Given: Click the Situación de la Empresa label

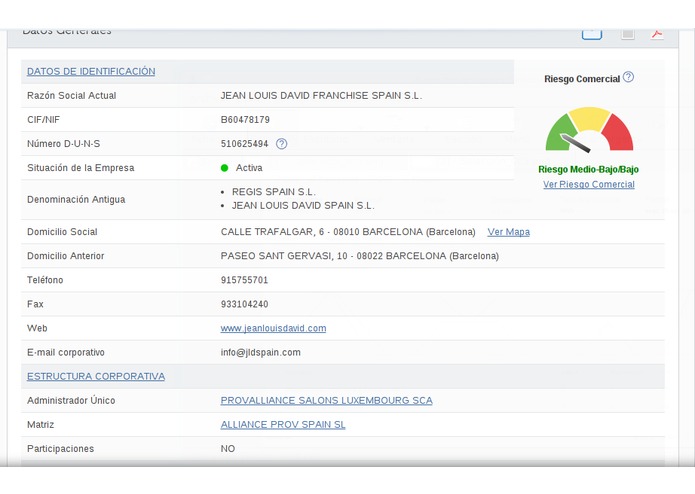Looking at the screenshot, I should pyautogui.click(x=81, y=168).
